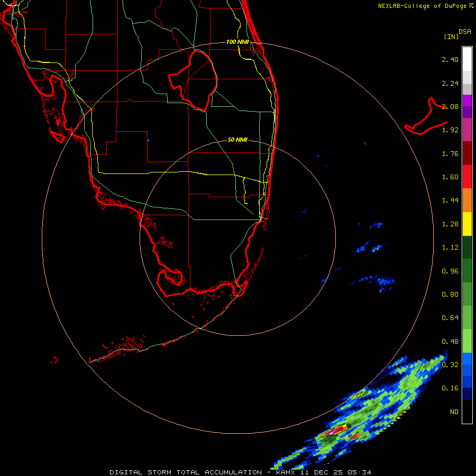The width and height of the screenshot is (476, 476).
Task: Click the 0.80 legend value
Action: pyautogui.click(x=450, y=295)
